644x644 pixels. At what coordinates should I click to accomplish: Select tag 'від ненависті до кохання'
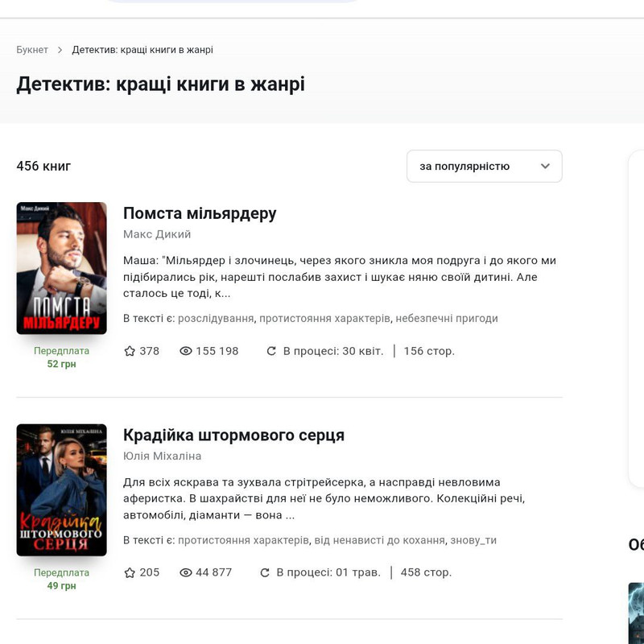pyautogui.click(x=379, y=540)
